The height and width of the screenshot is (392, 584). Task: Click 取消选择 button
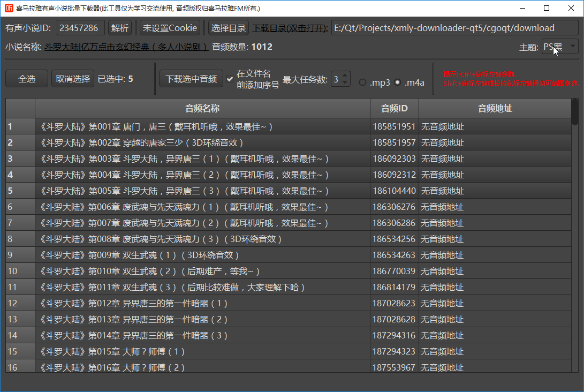73,79
